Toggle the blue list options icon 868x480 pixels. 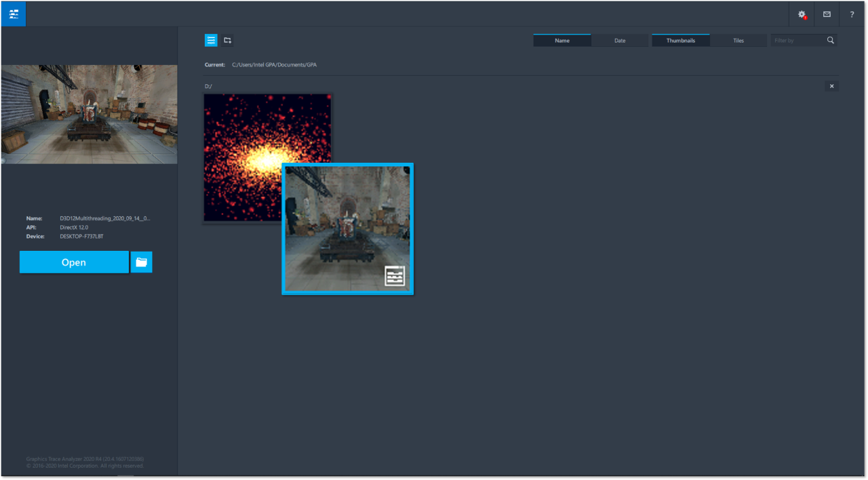(x=211, y=41)
